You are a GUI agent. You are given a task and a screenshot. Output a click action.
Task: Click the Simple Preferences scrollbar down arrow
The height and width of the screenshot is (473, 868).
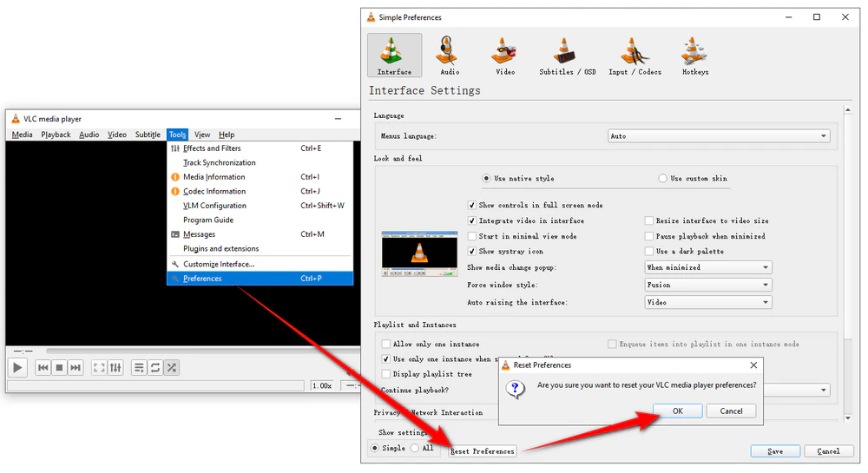[847, 418]
